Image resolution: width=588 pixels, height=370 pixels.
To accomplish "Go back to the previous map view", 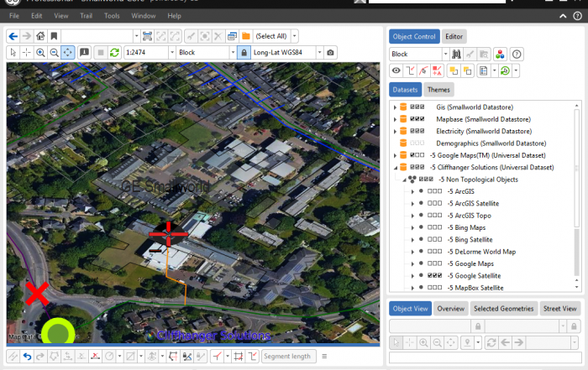I will click(x=13, y=36).
